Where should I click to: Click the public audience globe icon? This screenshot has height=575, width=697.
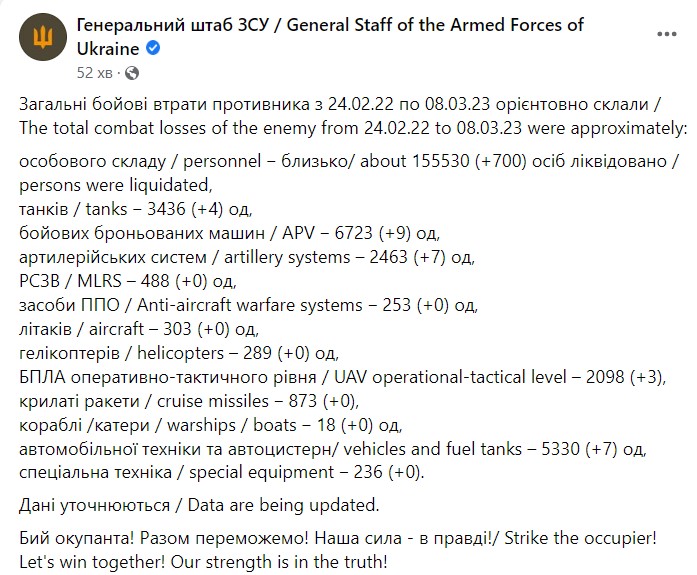pos(132,72)
